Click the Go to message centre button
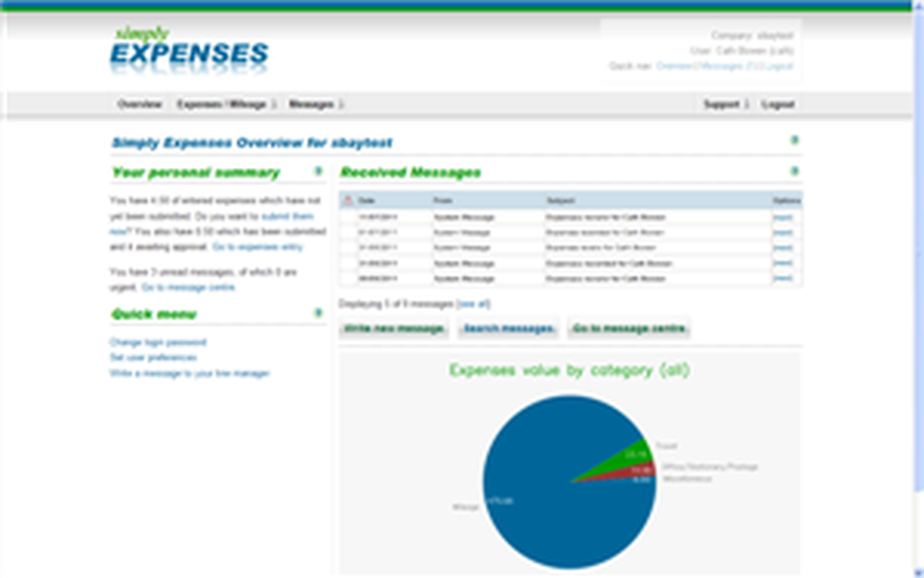924x578 pixels. point(628,328)
